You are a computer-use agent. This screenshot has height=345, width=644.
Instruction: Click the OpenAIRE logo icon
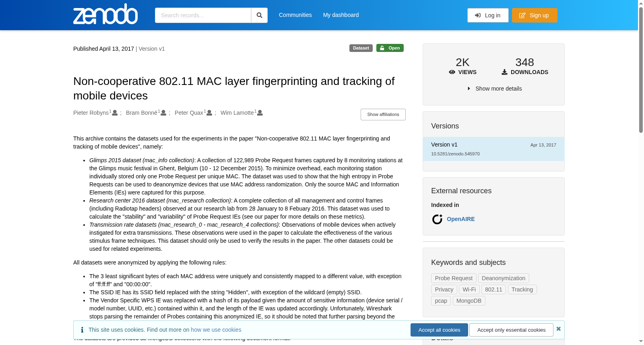click(x=437, y=219)
